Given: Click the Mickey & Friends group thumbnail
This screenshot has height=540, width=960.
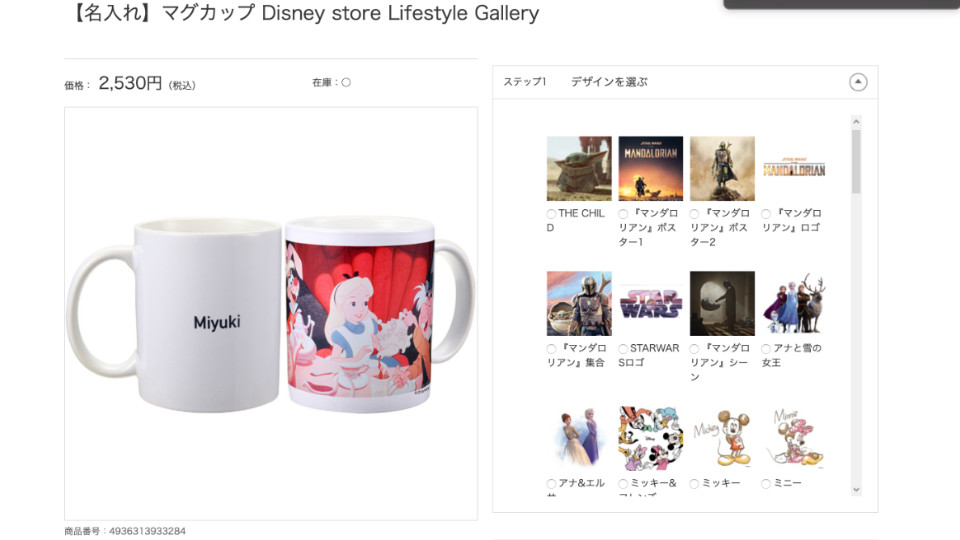Looking at the screenshot, I should [x=651, y=438].
